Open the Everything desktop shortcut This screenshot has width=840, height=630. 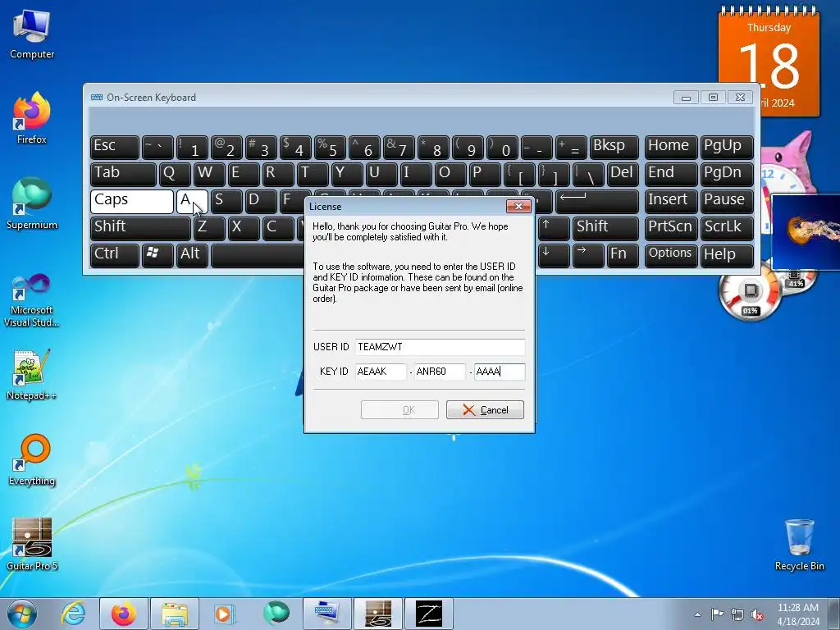click(32, 460)
